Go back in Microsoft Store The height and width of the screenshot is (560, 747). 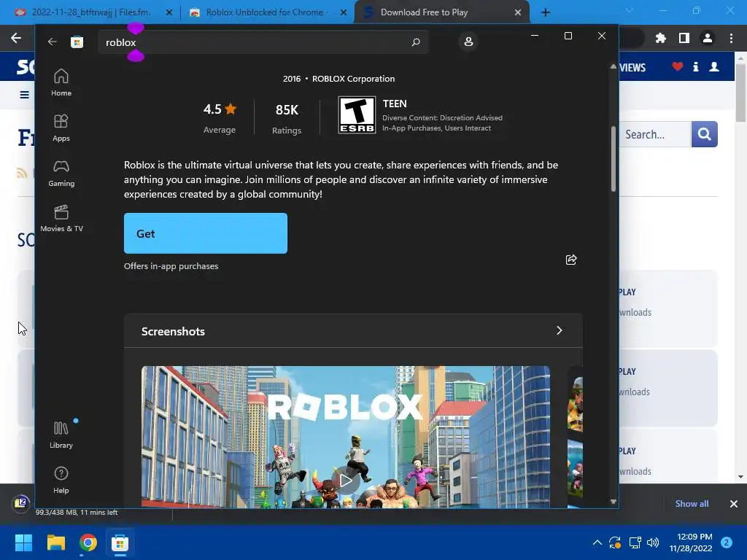tap(53, 42)
